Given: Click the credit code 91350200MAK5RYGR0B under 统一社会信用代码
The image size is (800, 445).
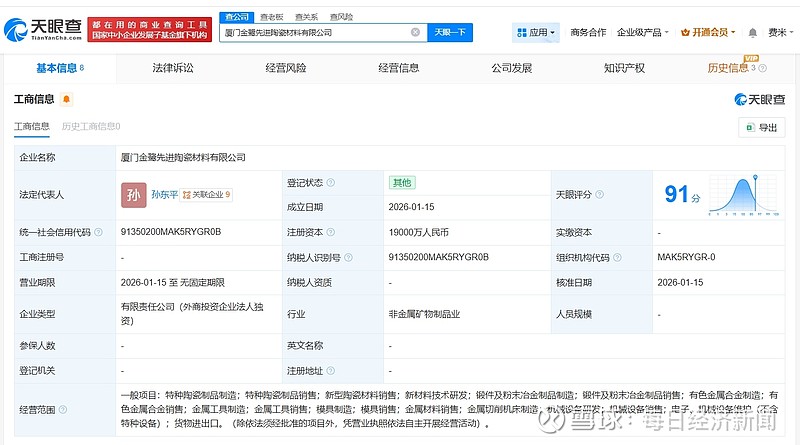Looking at the screenshot, I should point(171,232).
